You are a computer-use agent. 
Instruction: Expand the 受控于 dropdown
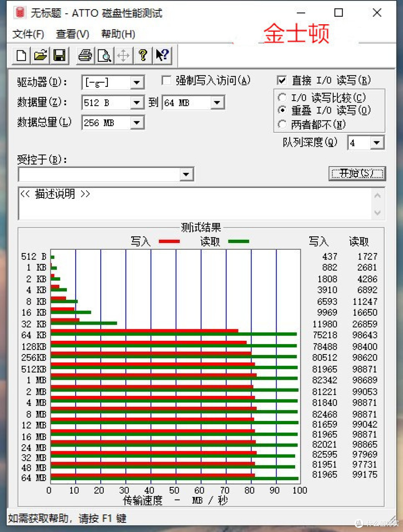186,174
